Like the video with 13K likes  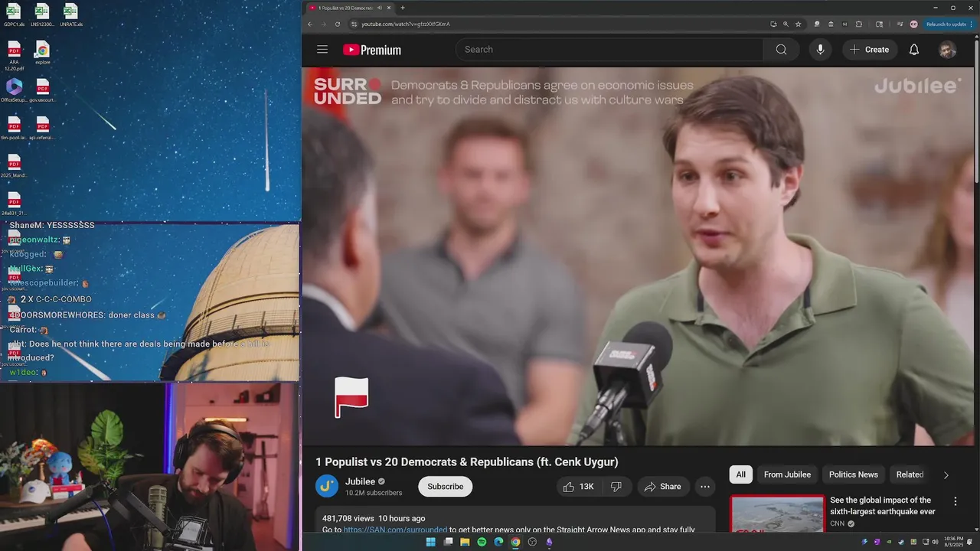coord(579,487)
